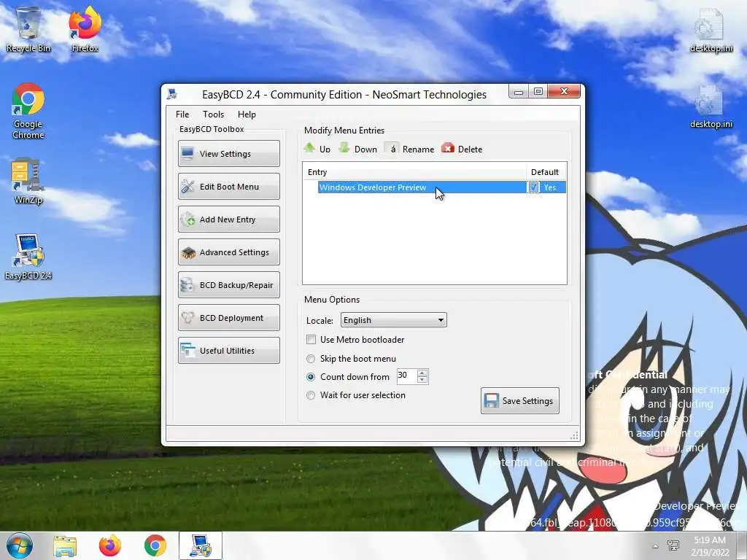Select Count down from option
747x560 pixels.
[x=311, y=377]
